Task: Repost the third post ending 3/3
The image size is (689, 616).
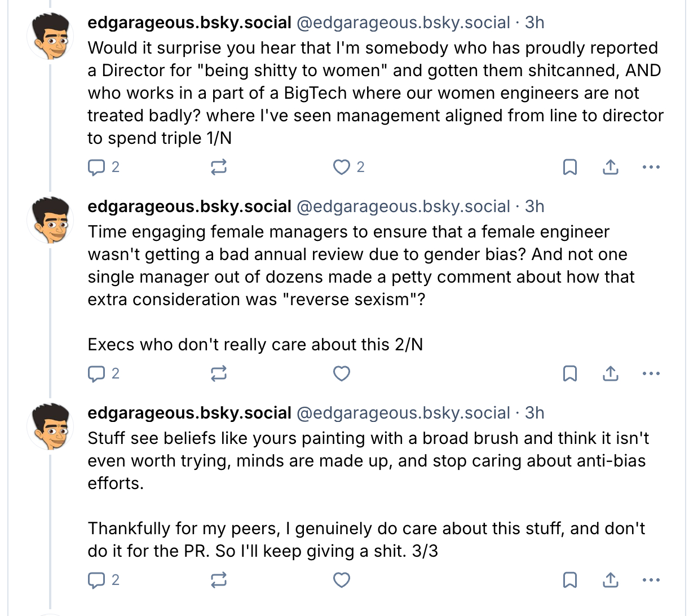Action: [x=219, y=580]
